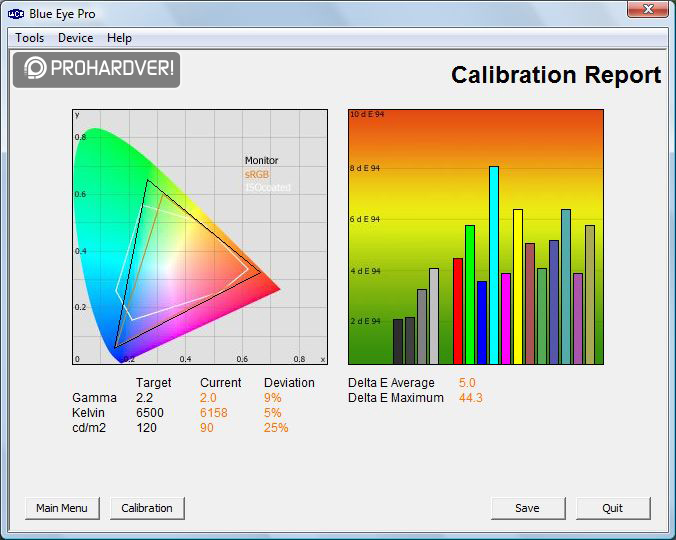Click the lightest gray Delta E bar
Image resolution: width=676 pixels, height=540 pixels.
434,316
